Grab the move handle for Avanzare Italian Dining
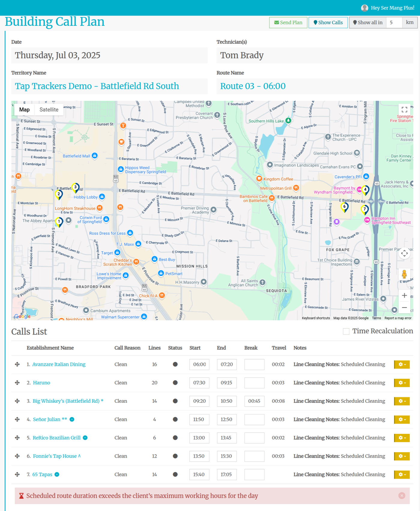The height and width of the screenshot is (511, 420). pos(17,364)
